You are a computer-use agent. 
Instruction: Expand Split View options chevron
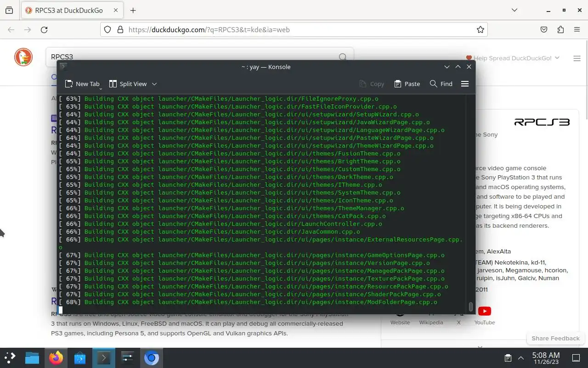pos(154,84)
